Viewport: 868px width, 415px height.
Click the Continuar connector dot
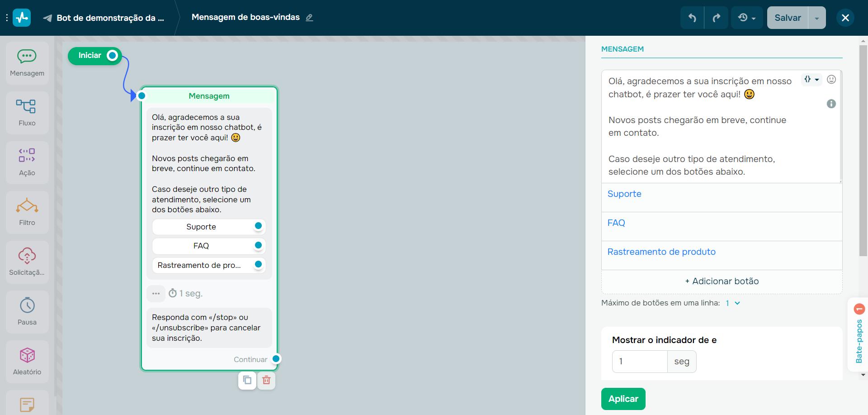(276, 359)
